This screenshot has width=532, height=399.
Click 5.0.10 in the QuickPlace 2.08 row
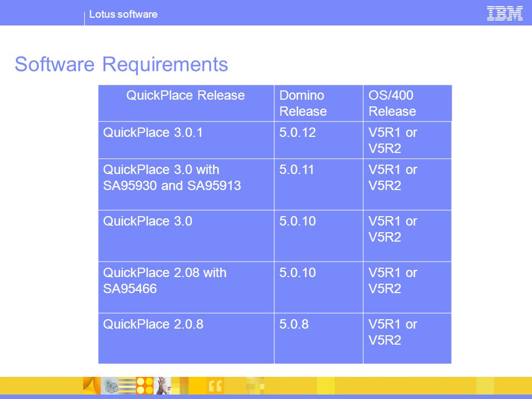318,288
